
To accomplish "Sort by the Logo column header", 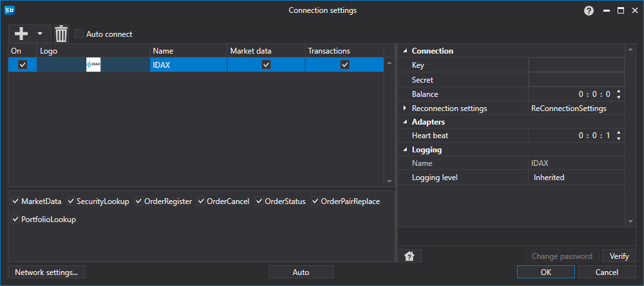I will 93,51.
